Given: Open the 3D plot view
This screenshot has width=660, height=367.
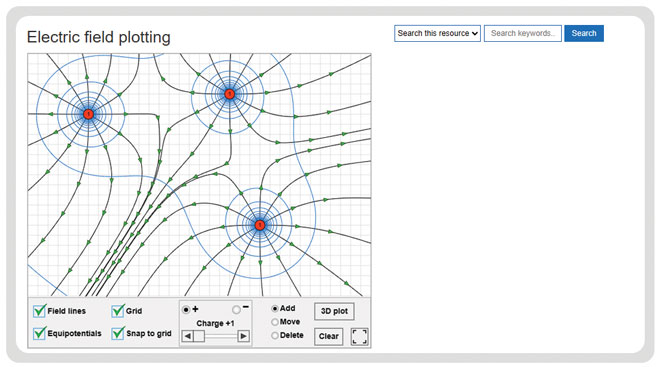Looking at the screenshot, I should click(334, 311).
